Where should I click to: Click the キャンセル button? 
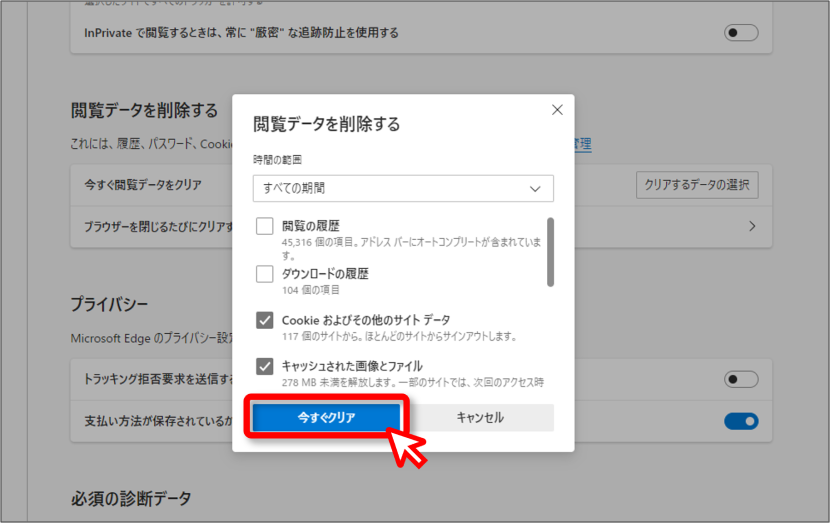(480, 418)
